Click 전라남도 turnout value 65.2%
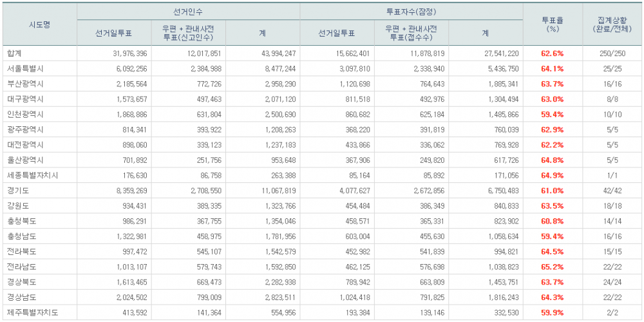The image size is (644, 322). point(552,267)
